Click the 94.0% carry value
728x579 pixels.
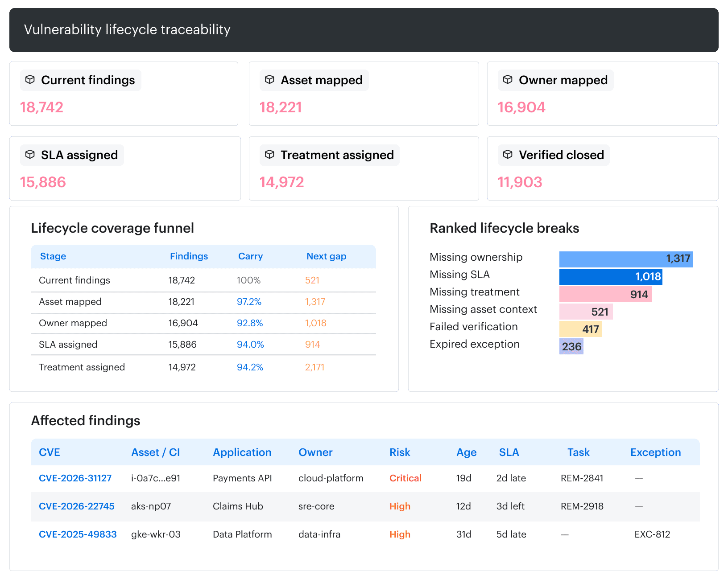(250, 345)
